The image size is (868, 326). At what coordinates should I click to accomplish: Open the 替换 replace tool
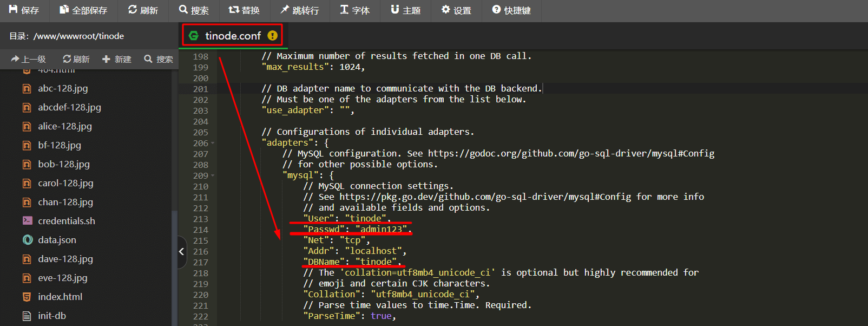(x=244, y=10)
